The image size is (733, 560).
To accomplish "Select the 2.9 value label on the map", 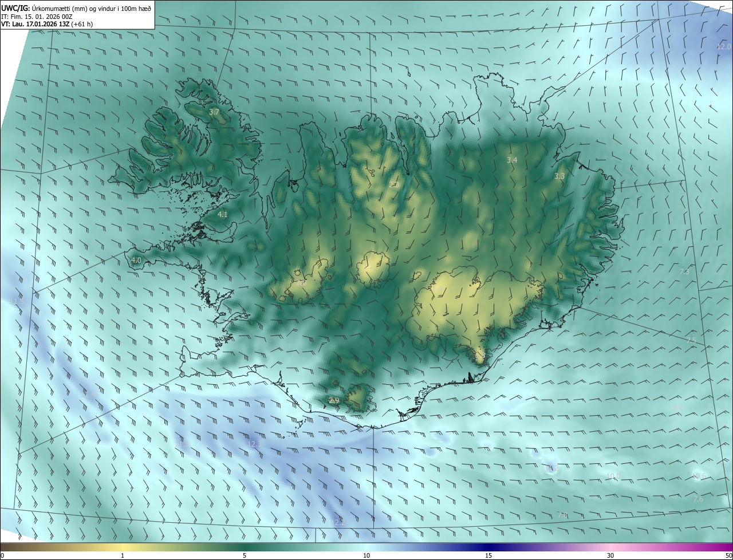I will (x=334, y=400).
